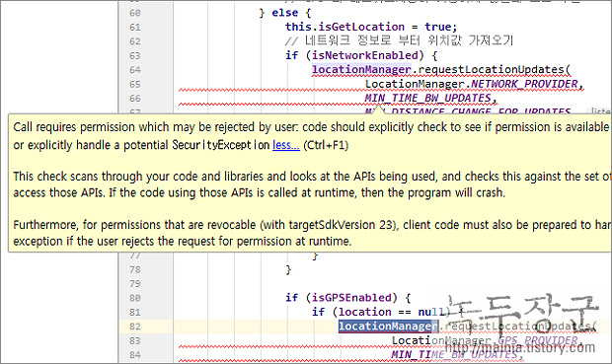Click 'SecurityException' text in tooltip
Image resolution: width=612 pixels, height=364 pixels.
220,145
